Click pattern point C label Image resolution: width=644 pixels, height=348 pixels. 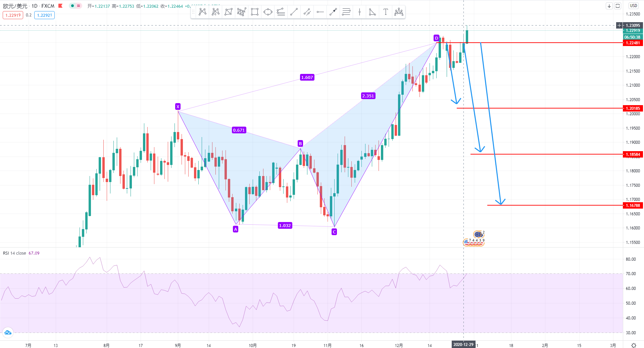tap(334, 232)
